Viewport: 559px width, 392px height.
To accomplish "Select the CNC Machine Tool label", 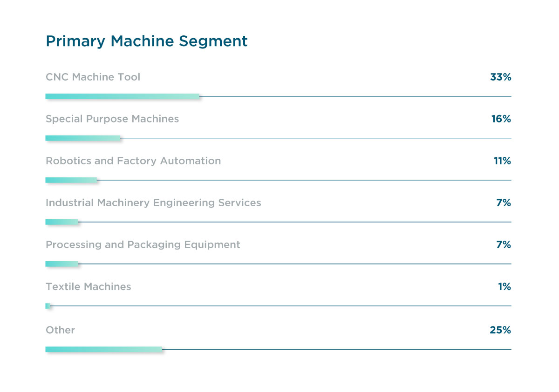I will (93, 77).
